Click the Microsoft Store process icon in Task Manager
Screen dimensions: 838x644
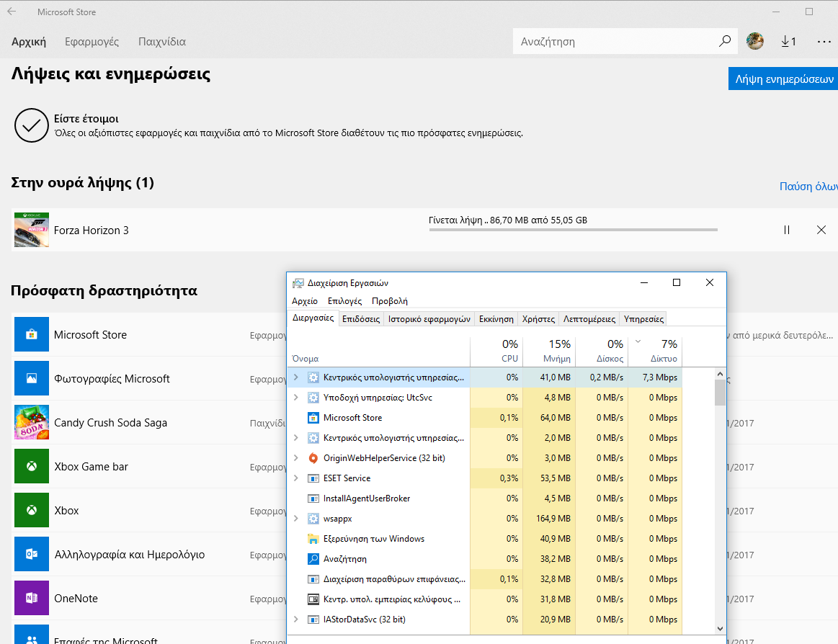tap(313, 417)
